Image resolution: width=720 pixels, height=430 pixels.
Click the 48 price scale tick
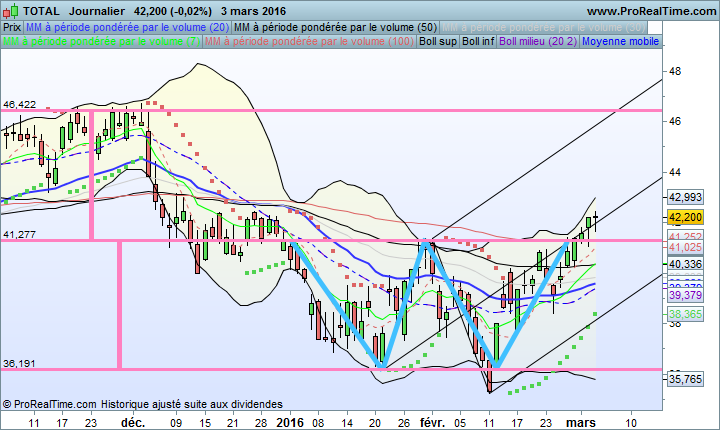(x=675, y=72)
